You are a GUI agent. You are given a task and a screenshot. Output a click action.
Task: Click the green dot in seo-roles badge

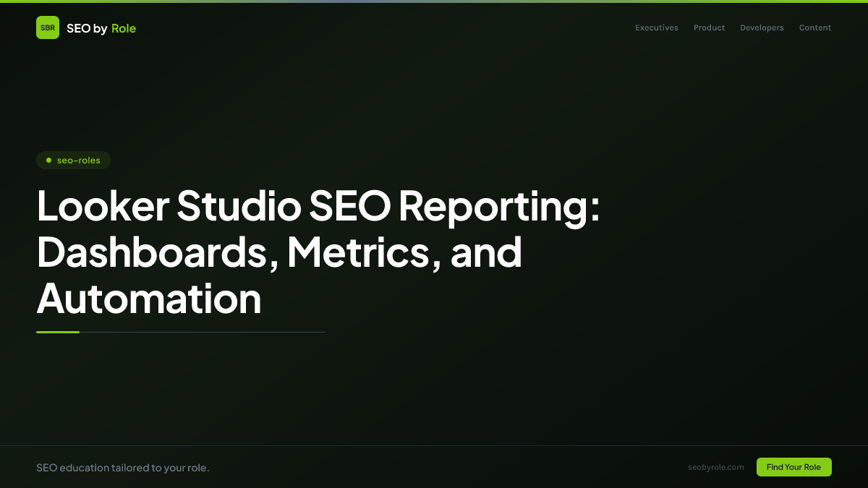[x=48, y=160]
